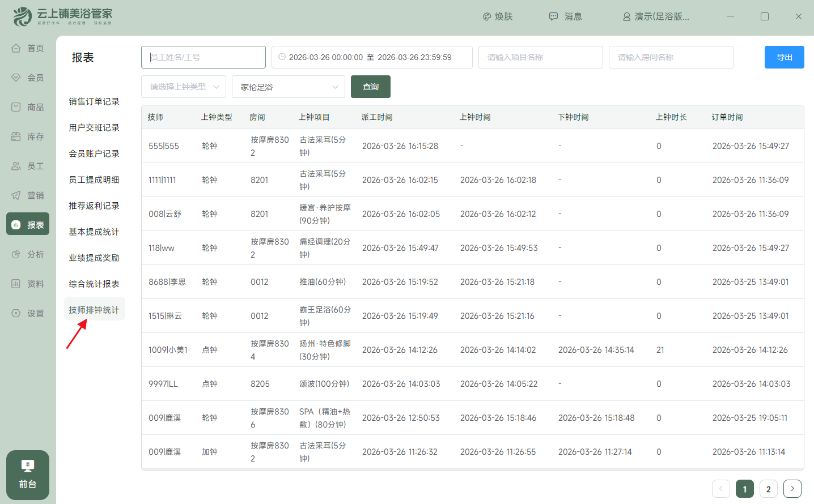814x504 pixels.
Task: Export data with the 导出 button
Action: [784, 57]
